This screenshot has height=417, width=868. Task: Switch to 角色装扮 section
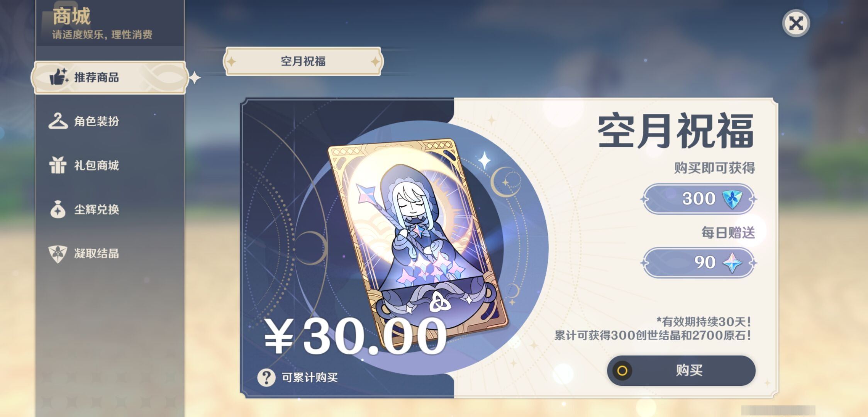click(x=110, y=121)
